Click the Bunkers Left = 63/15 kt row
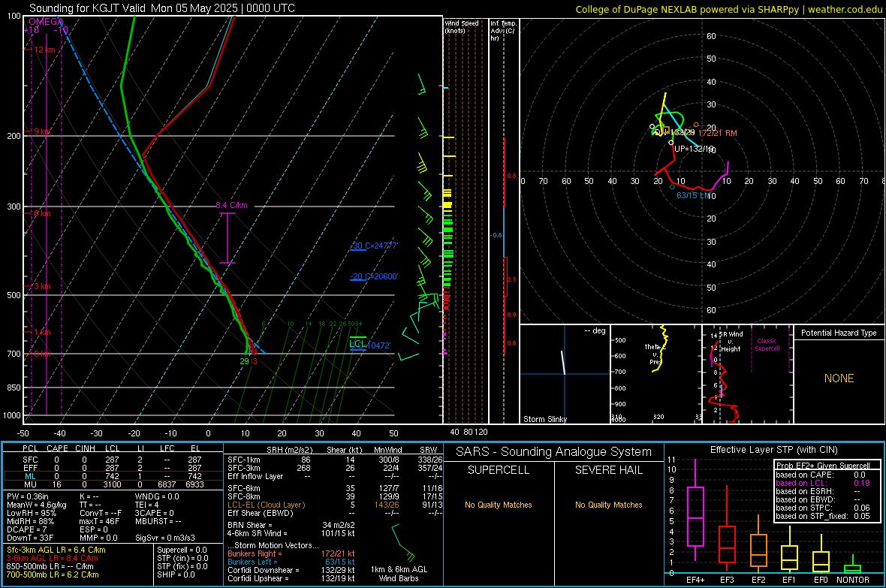This screenshot has width=886, height=588. click(x=291, y=562)
